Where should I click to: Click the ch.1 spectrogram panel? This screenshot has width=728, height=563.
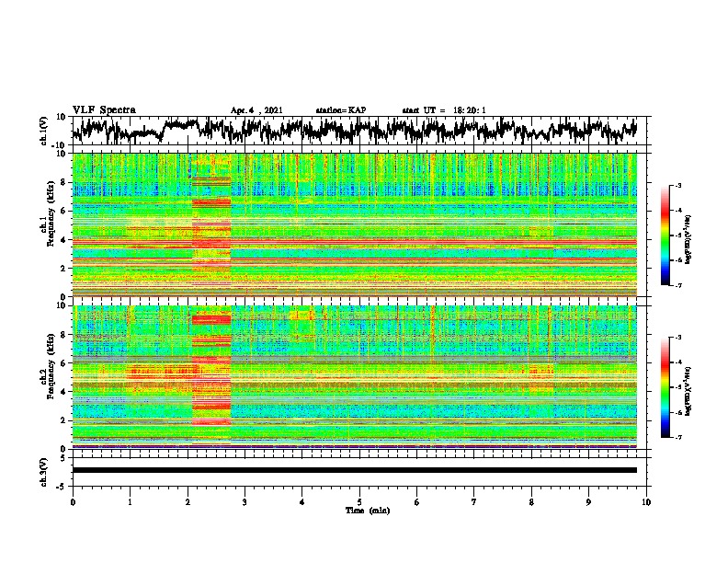click(x=354, y=224)
